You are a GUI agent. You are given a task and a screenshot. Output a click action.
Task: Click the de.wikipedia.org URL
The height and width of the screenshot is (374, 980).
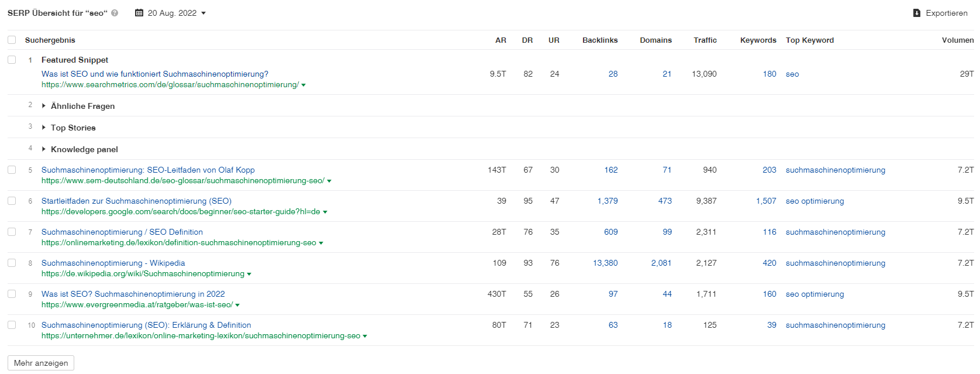(143, 274)
